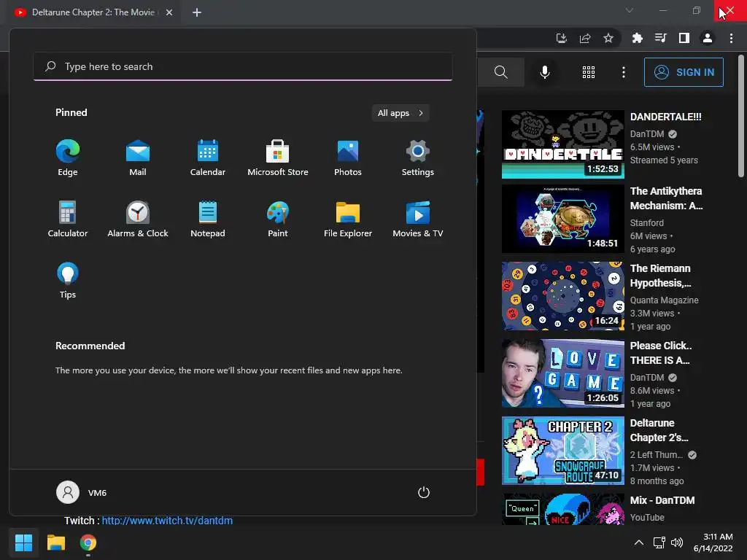
Task: Open YouTube settings three-dot menu
Action: (624, 72)
